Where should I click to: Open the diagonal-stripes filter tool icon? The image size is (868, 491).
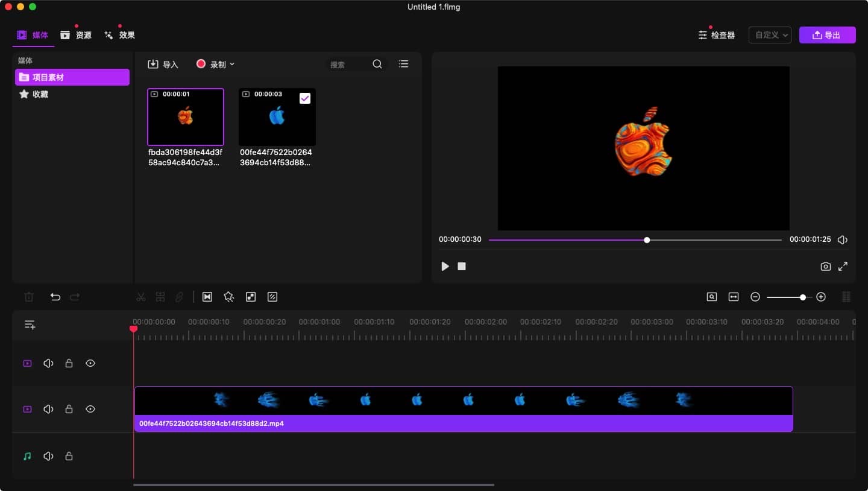(x=272, y=297)
